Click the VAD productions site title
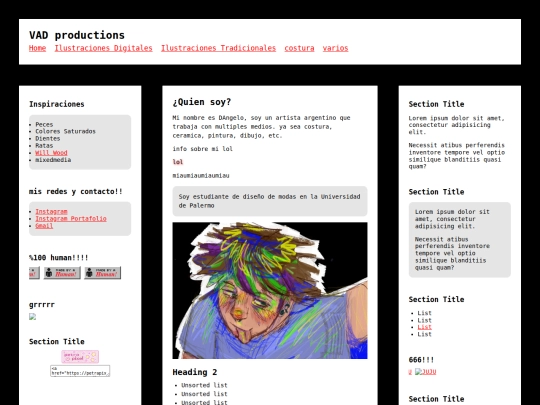 point(77,35)
